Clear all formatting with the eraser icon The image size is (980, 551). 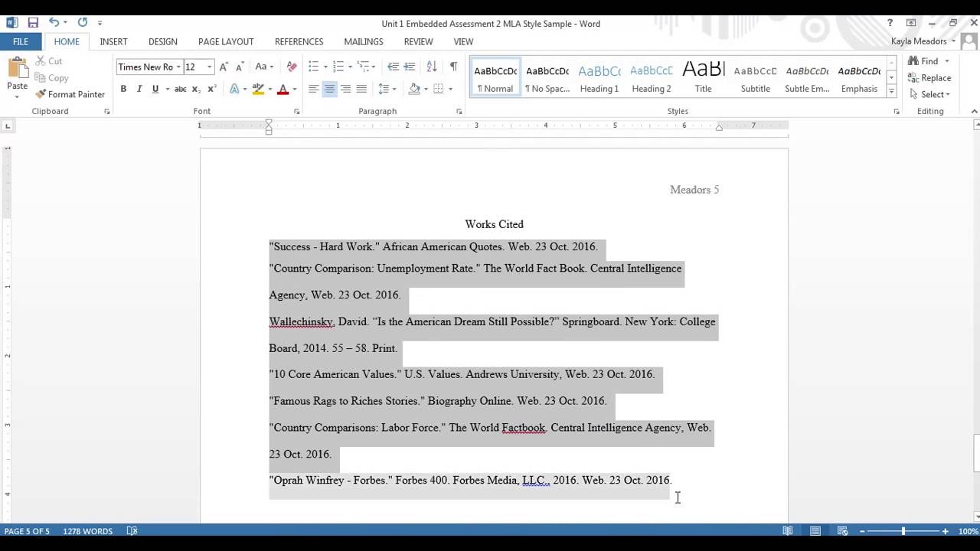pos(292,67)
